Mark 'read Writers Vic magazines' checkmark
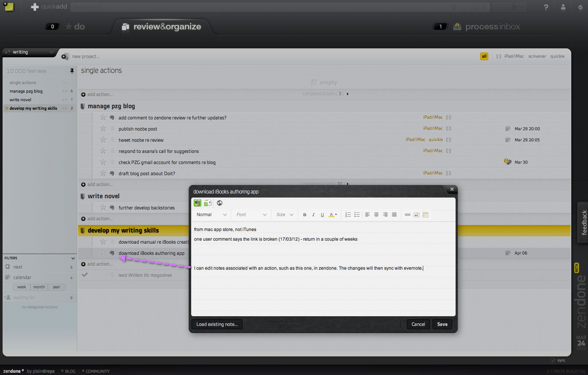 pos(85,275)
